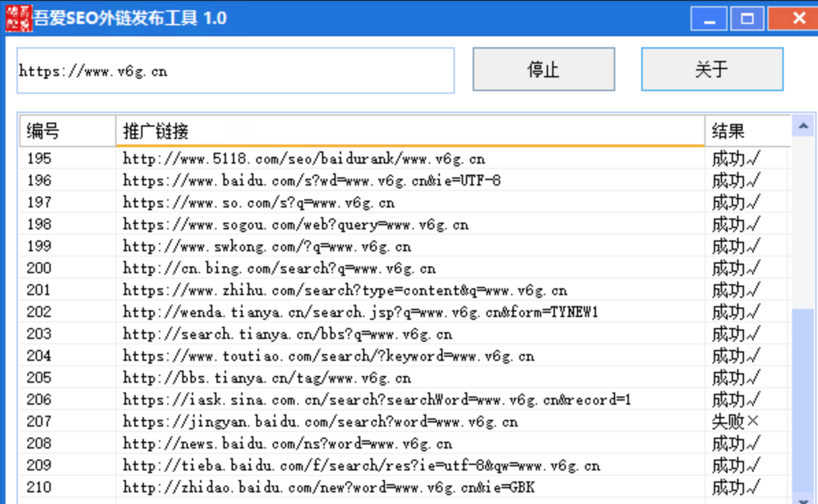
Task: Select row number 202
Action: pos(39,312)
